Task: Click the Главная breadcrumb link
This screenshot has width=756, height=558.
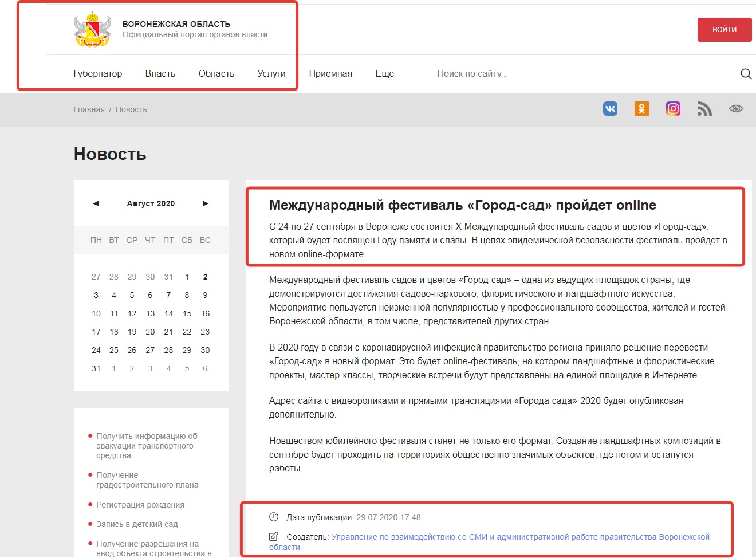Action: (x=89, y=109)
